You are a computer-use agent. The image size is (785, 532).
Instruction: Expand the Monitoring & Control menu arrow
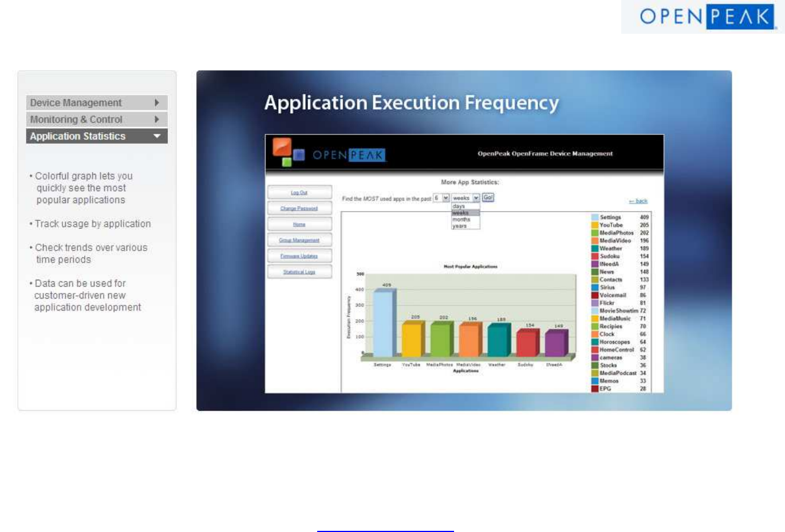pos(156,120)
